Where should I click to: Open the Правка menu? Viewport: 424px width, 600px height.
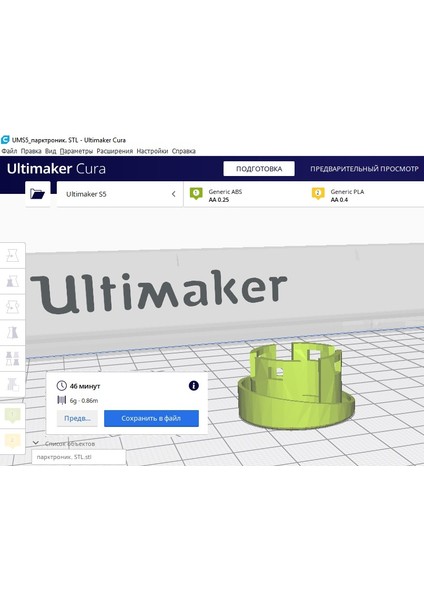[31, 151]
